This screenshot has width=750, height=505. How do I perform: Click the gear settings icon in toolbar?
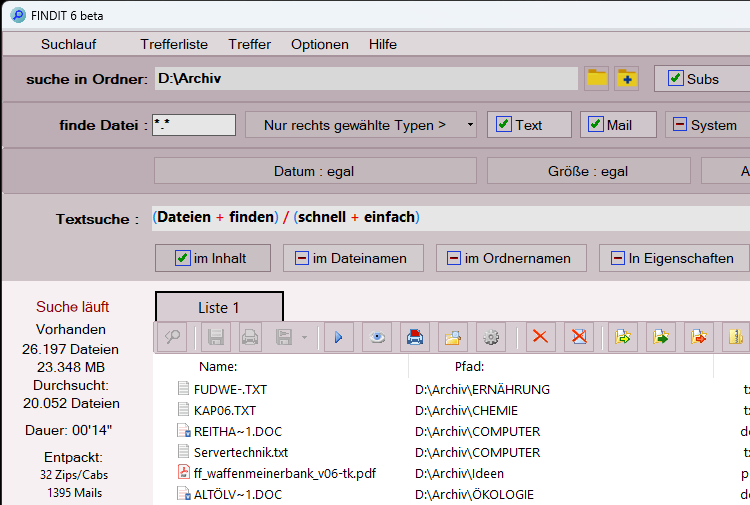(490, 338)
